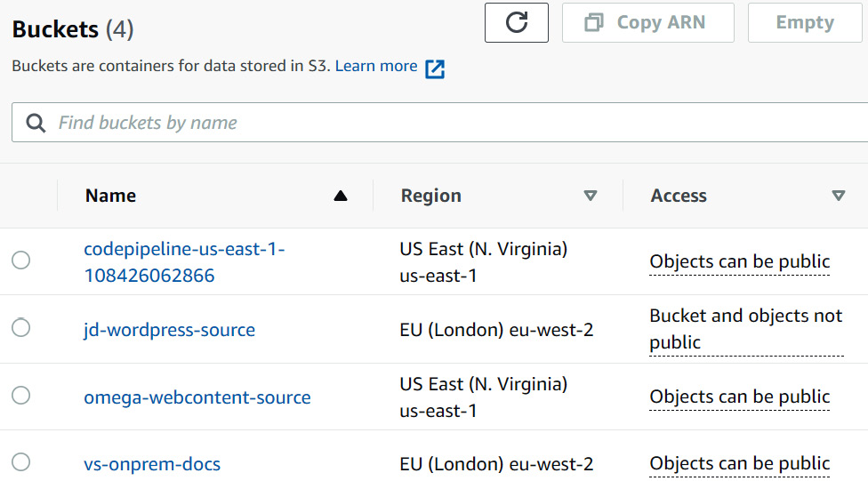Viewport: 868px width, 481px height.
Task: Open the vs-onprem-docs bucket
Action: click(152, 464)
